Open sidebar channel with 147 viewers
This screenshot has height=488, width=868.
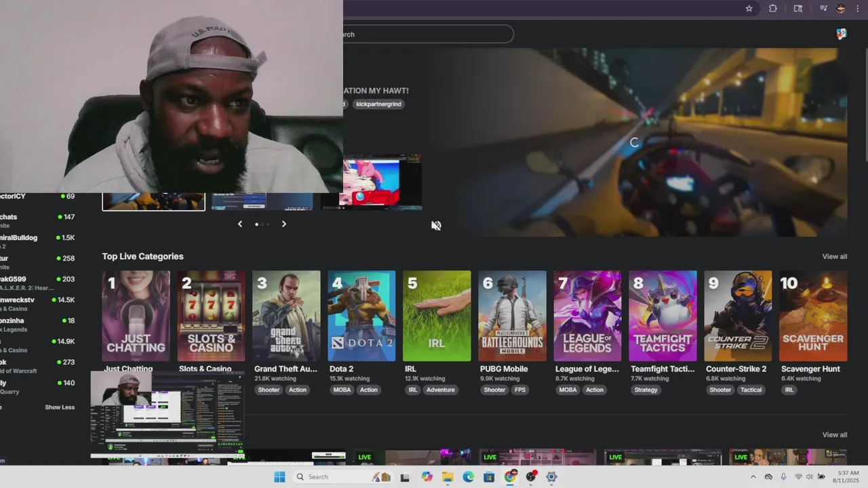(37, 221)
